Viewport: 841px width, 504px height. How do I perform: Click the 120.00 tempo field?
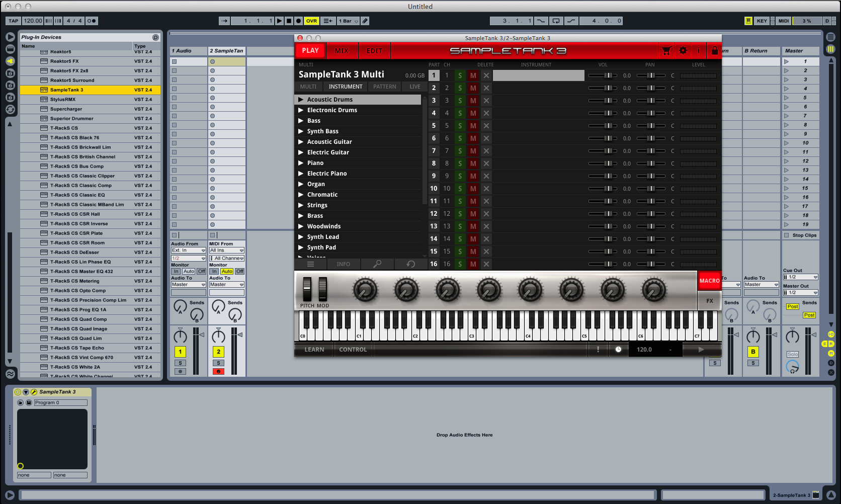[33, 21]
